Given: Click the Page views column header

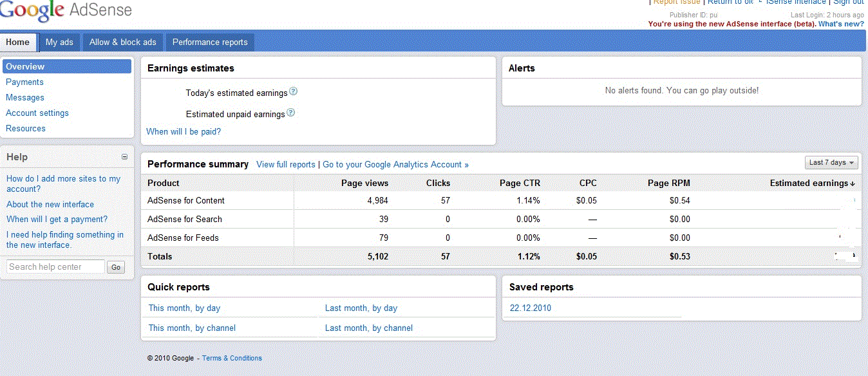Looking at the screenshot, I should pos(365,183).
